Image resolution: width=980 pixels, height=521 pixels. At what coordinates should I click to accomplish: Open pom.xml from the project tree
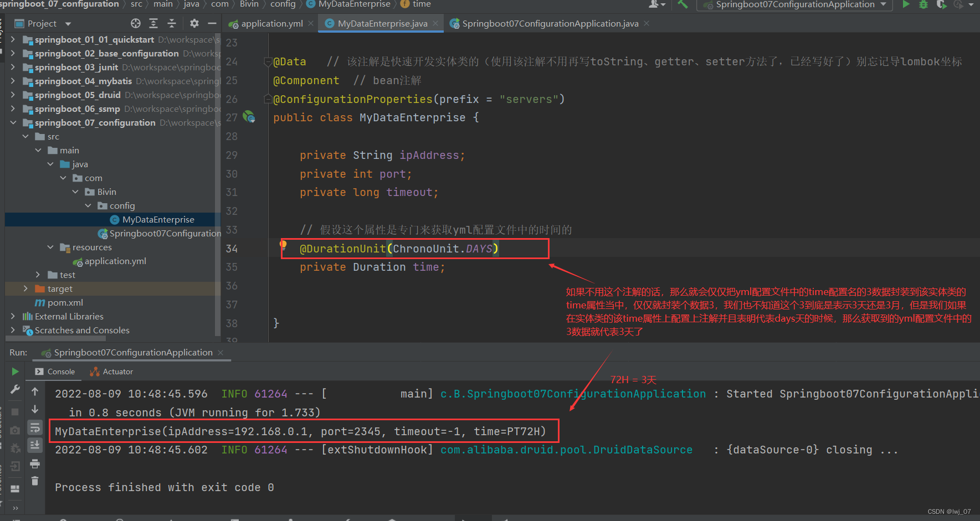[65, 302]
